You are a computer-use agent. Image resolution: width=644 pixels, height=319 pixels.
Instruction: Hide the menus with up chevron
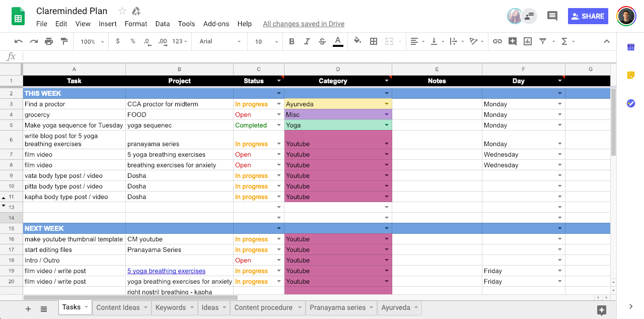click(x=607, y=41)
